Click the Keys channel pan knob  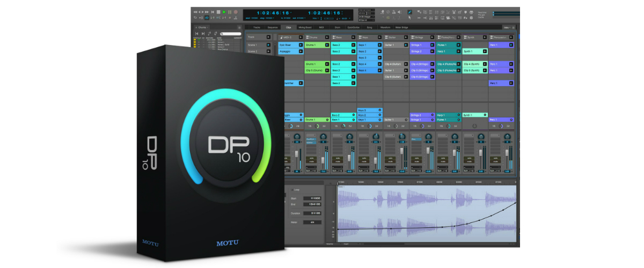click(x=376, y=137)
